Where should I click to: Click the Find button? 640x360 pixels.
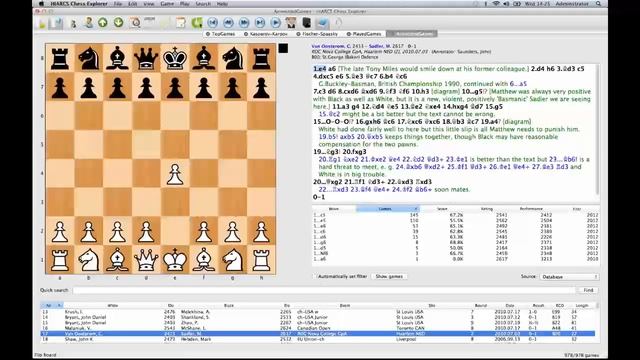click(x=588, y=290)
